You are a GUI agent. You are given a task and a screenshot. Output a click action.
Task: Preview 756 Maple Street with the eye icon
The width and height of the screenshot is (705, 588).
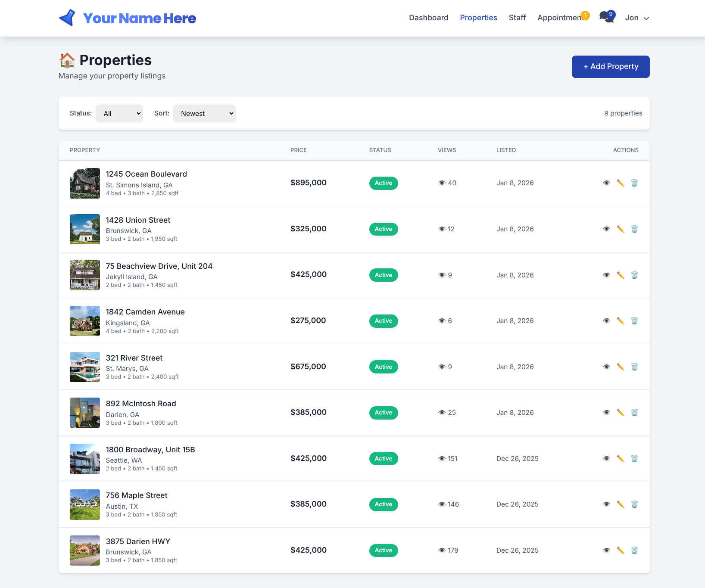[x=607, y=504]
